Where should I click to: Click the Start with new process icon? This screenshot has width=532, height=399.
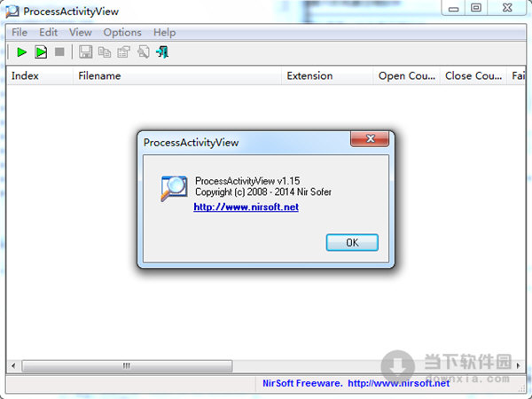tap(41, 52)
